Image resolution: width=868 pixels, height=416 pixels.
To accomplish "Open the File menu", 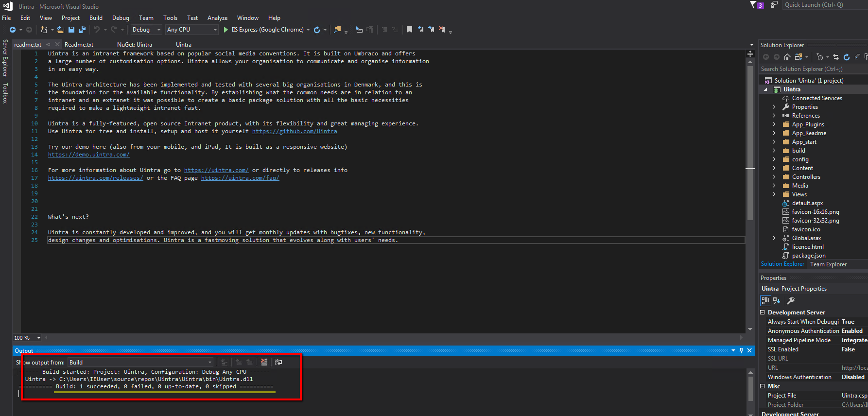I will pyautogui.click(x=6, y=18).
